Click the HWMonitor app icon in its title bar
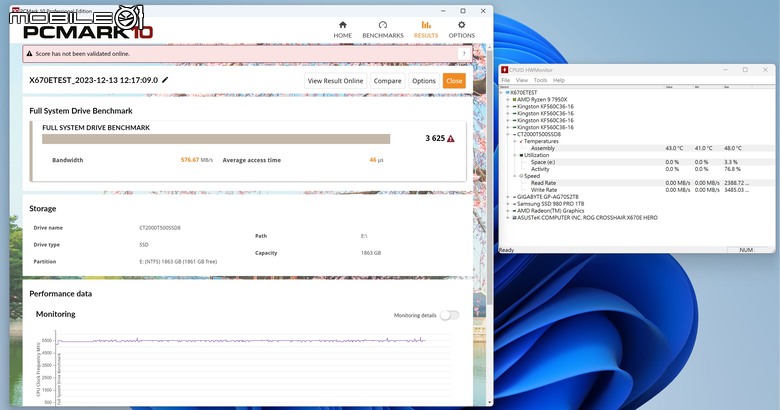 504,70
